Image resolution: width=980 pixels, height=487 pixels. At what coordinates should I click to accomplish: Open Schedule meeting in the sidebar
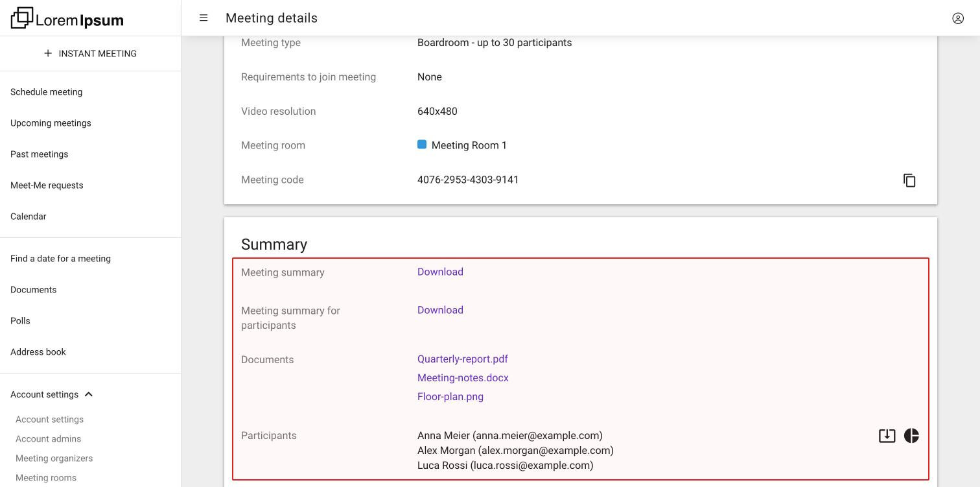tap(46, 92)
